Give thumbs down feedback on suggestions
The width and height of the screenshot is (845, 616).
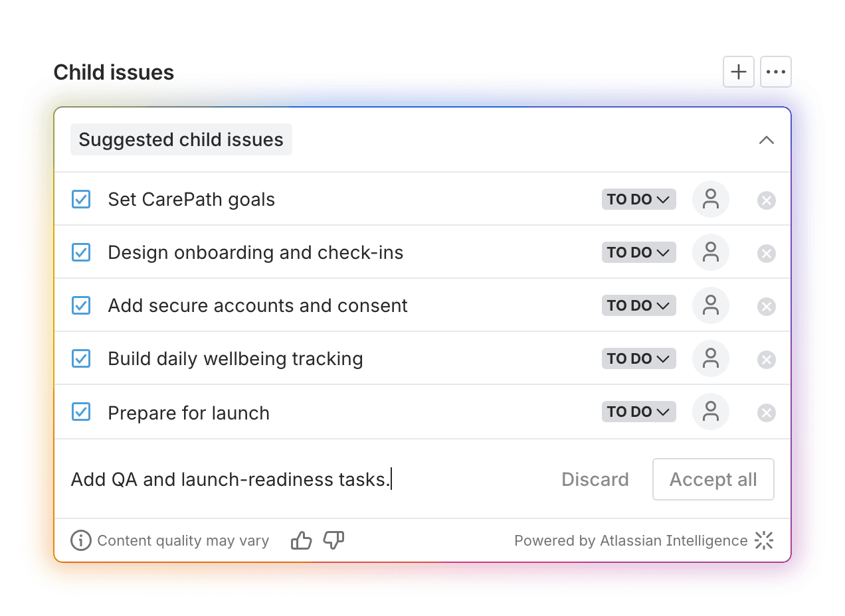(333, 541)
